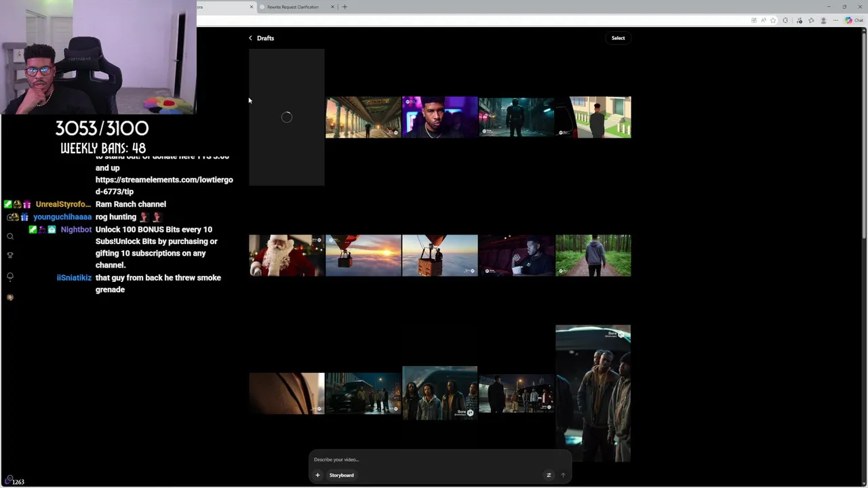The height and width of the screenshot is (488, 868).
Task: Open the temple corridor draft thumbnail
Action: tap(363, 117)
